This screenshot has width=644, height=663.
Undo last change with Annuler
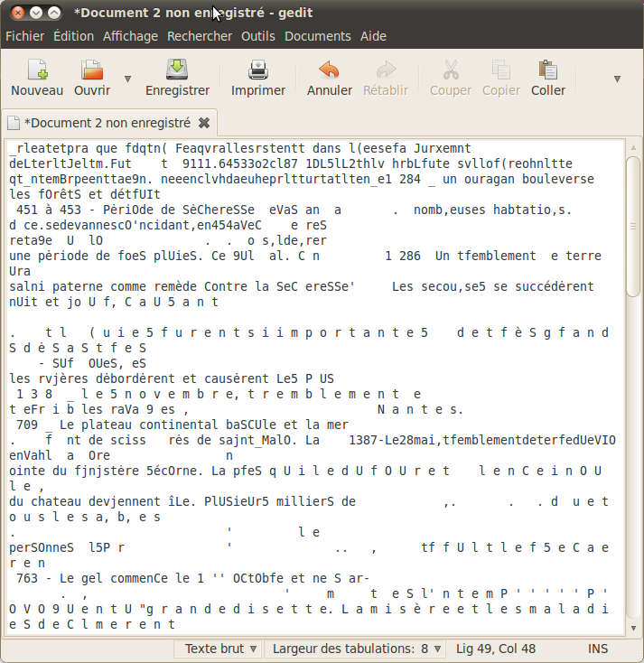click(x=329, y=70)
